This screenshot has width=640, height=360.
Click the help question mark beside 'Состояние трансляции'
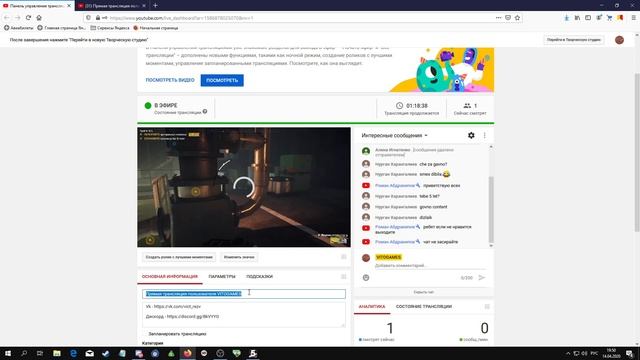[x=205, y=111]
